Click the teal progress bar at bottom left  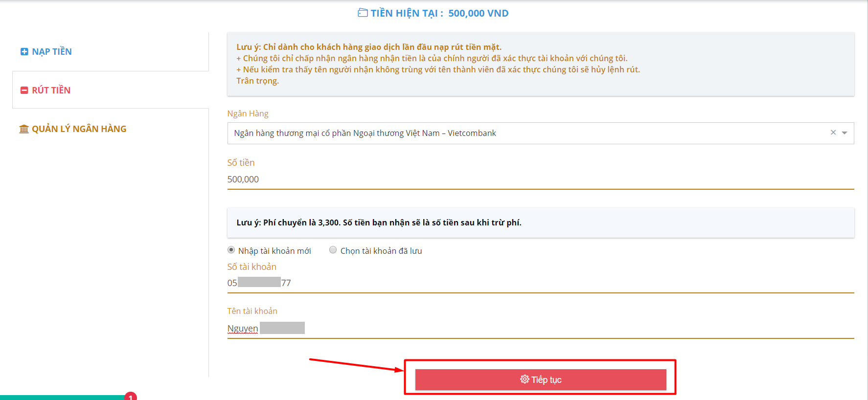tap(62, 398)
